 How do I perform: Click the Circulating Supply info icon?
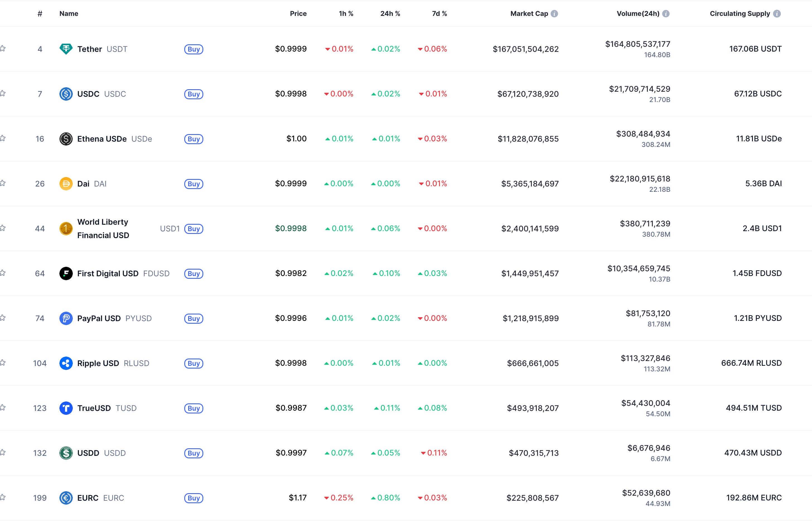coord(777,14)
